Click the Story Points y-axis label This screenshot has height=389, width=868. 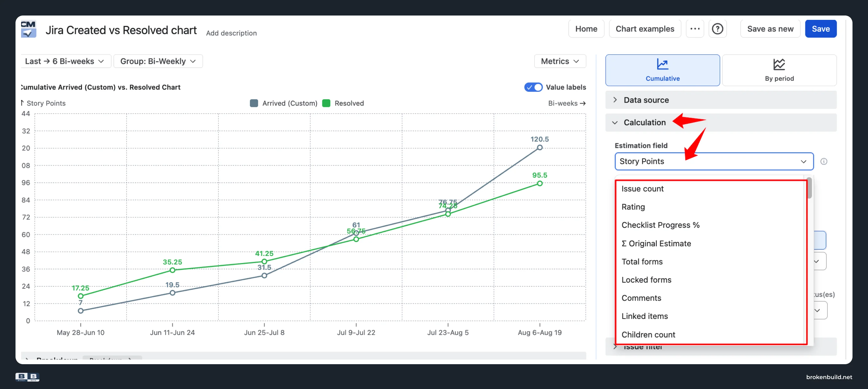click(x=46, y=103)
